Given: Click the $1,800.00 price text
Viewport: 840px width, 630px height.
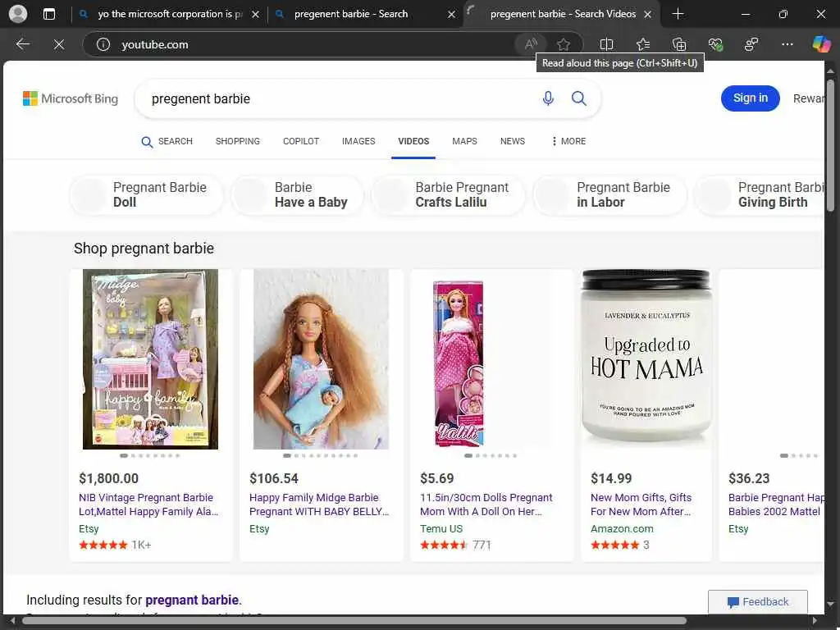Looking at the screenshot, I should pos(109,478).
